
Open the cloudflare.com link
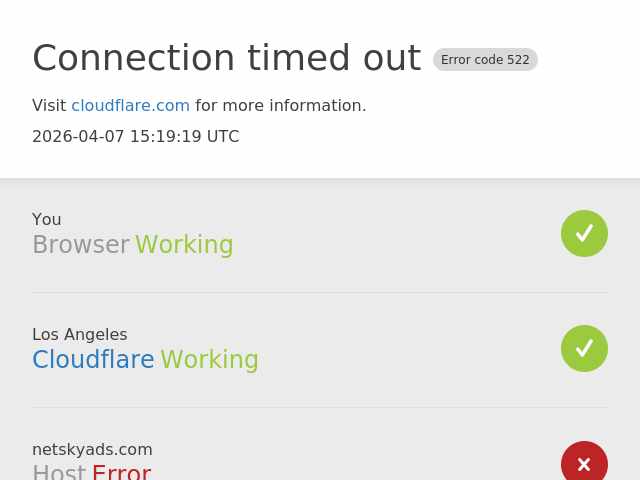tap(130, 106)
